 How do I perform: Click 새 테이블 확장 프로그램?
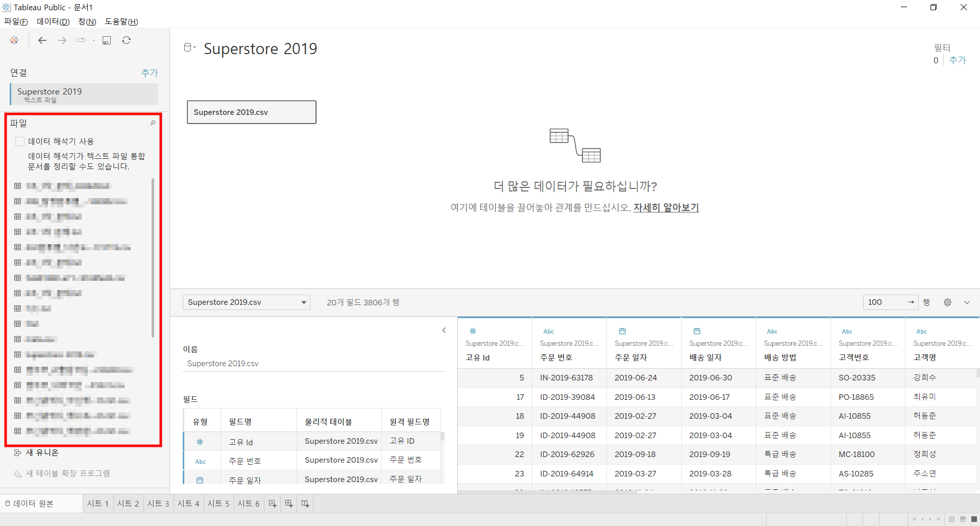[68, 473]
